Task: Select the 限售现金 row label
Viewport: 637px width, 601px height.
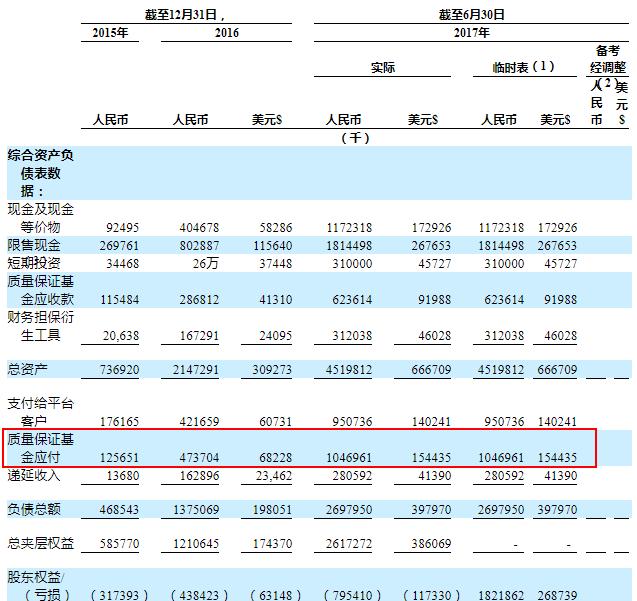Action: point(34,245)
